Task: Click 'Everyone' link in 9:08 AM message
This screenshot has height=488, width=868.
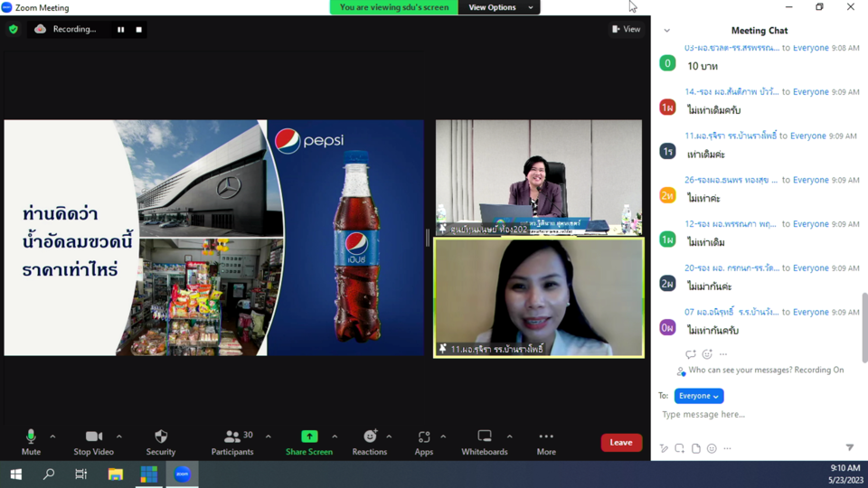Action: 811,48
